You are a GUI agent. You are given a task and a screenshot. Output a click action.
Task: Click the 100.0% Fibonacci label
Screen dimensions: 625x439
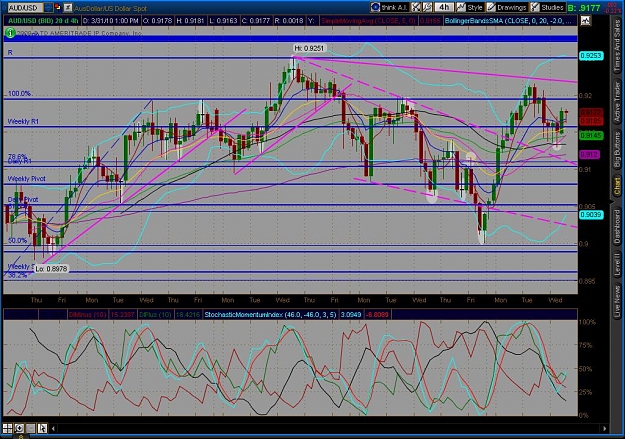(20, 94)
